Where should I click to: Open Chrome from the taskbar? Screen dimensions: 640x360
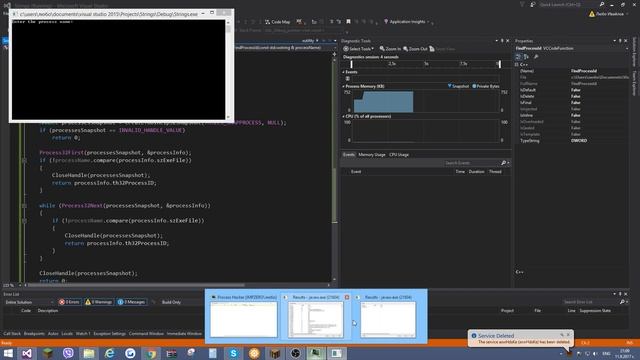coord(151,353)
